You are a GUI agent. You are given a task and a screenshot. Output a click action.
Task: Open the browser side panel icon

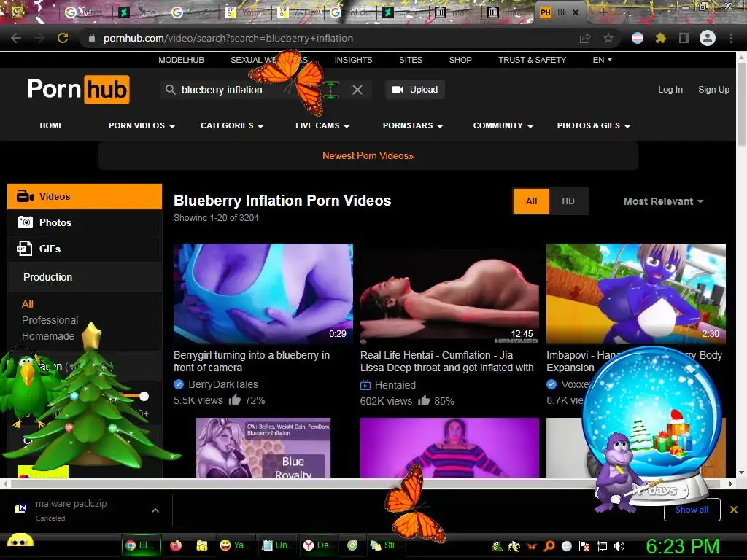[x=684, y=38]
